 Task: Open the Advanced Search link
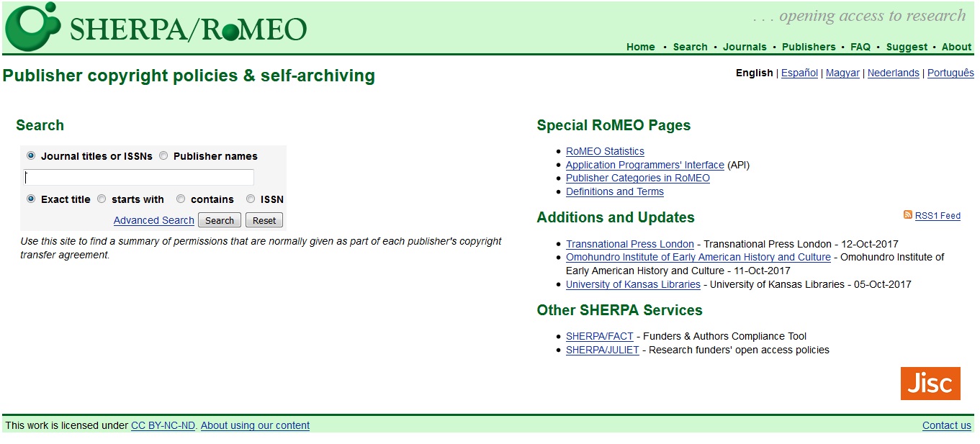pos(154,220)
